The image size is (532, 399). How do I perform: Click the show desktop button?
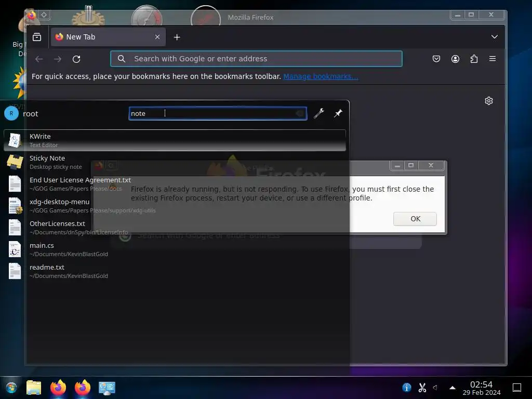(x=517, y=388)
